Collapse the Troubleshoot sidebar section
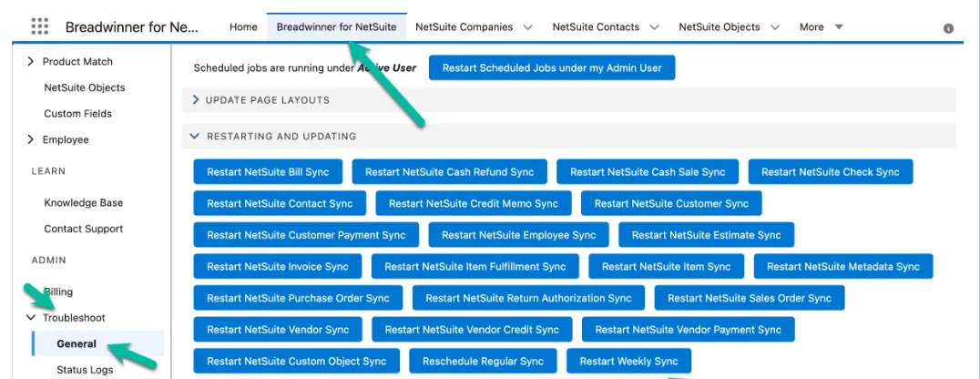This screenshot has height=379, width=980. tap(31, 318)
